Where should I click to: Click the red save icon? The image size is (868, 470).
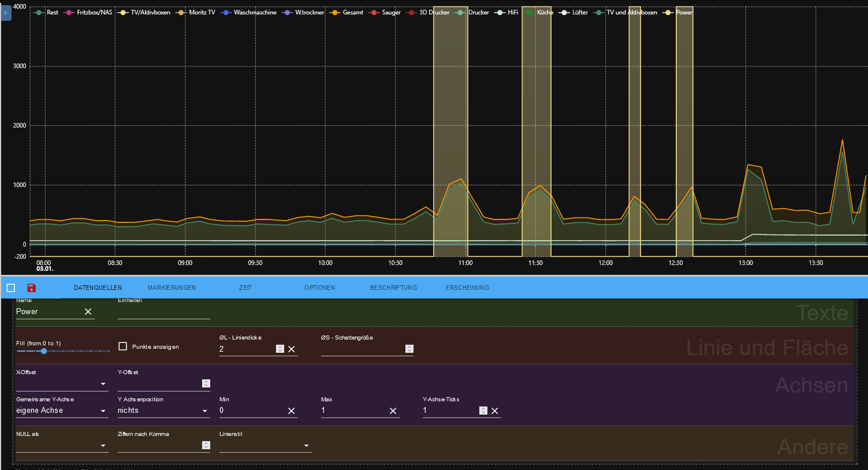click(32, 288)
